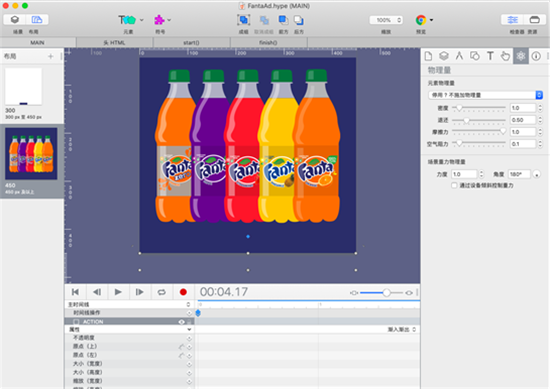Toggle the loop playback button
Viewport: 550px width, 389px height.
click(x=161, y=292)
